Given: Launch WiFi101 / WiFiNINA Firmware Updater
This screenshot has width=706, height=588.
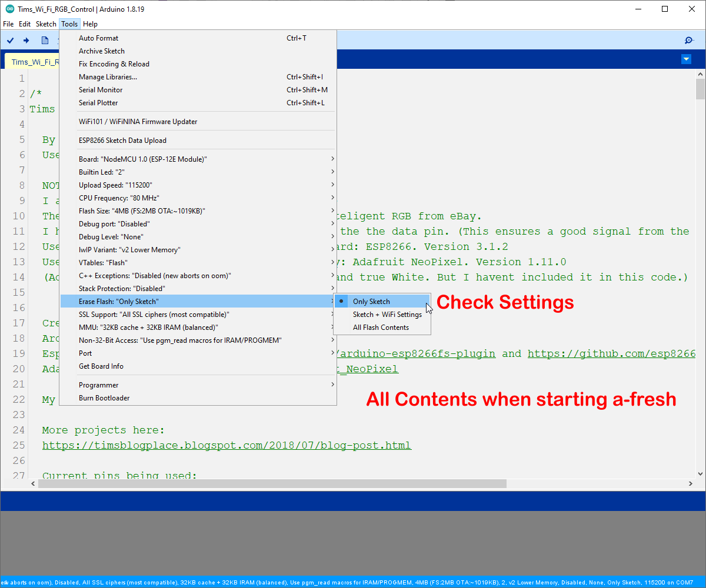Looking at the screenshot, I should point(198,122).
